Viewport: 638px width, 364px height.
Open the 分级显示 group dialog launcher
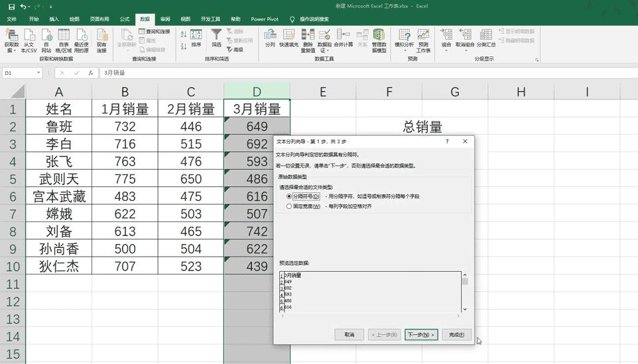click(x=537, y=60)
